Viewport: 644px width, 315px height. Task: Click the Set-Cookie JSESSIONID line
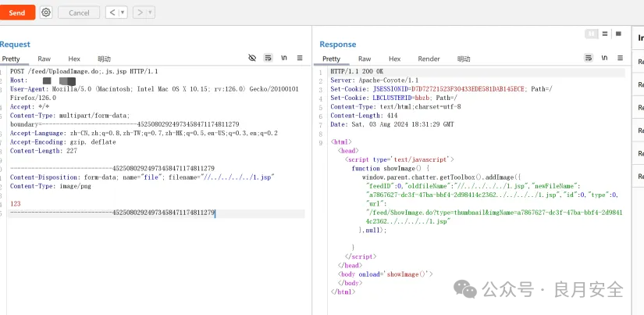click(442, 89)
